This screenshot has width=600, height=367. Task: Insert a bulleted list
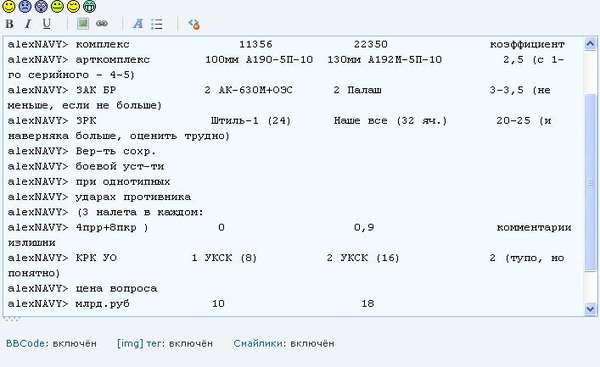157,24
